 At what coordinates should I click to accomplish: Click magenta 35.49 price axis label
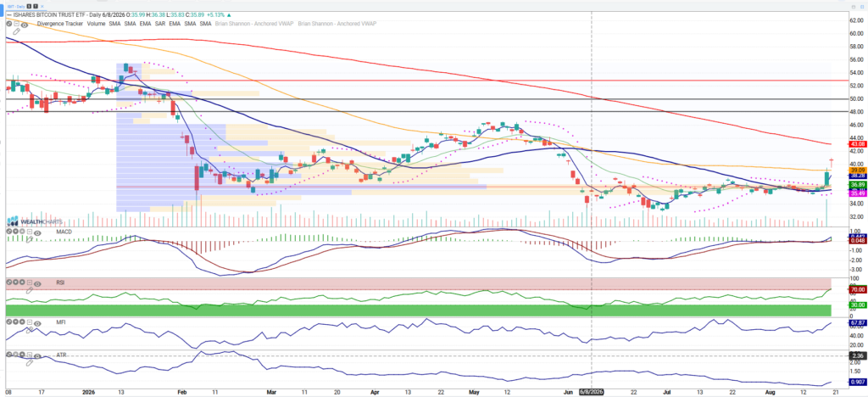point(858,193)
